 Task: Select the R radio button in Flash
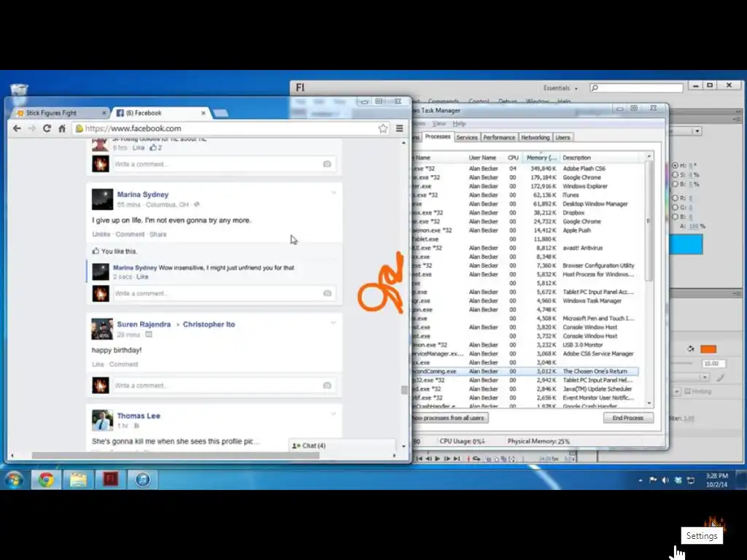[x=675, y=198]
